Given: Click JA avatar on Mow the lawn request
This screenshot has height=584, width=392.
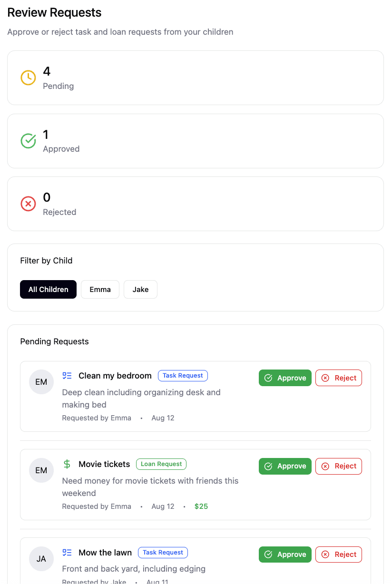Looking at the screenshot, I should [41, 559].
